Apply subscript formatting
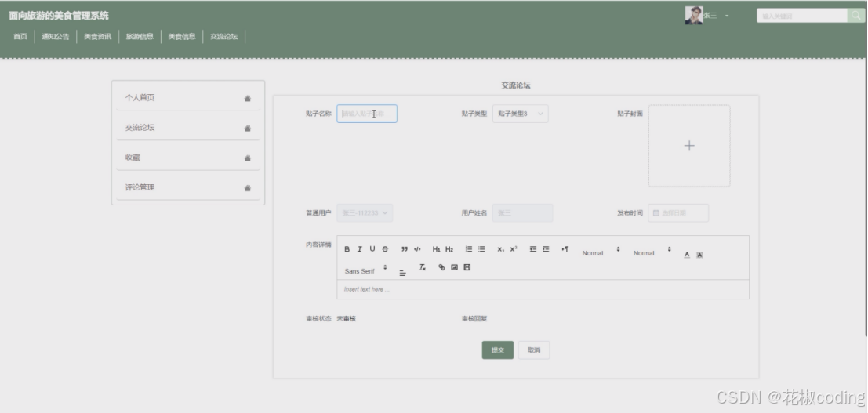The height and width of the screenshot is (413, 868). tap(500, 249)
